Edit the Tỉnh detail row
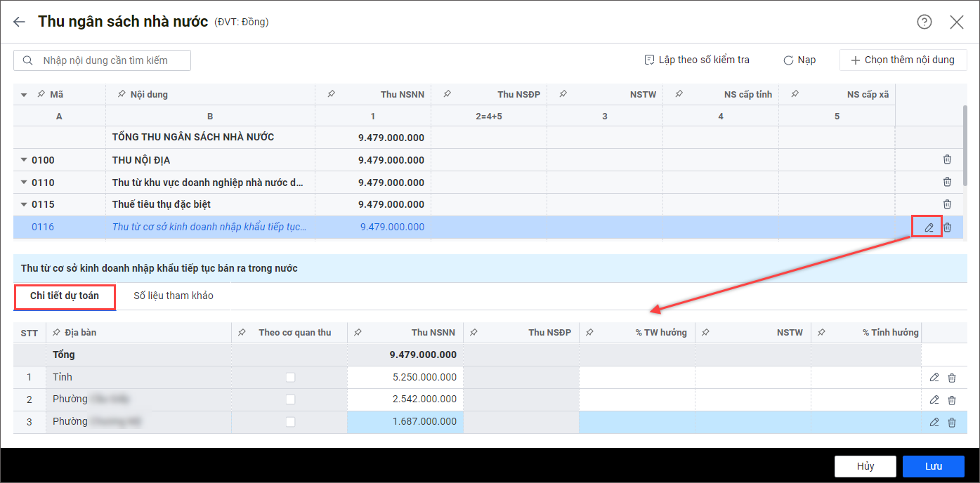The height and width of the screenshot is (483, 980). pos(934,378)
